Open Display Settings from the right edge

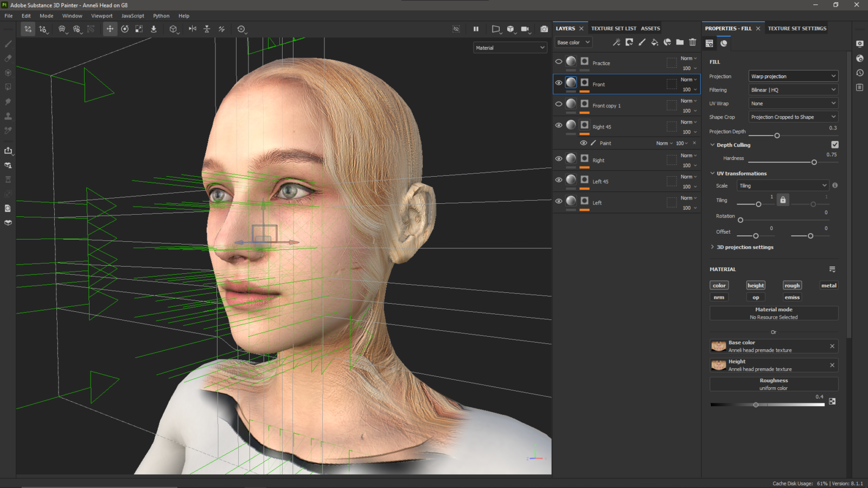click(860, 44)
